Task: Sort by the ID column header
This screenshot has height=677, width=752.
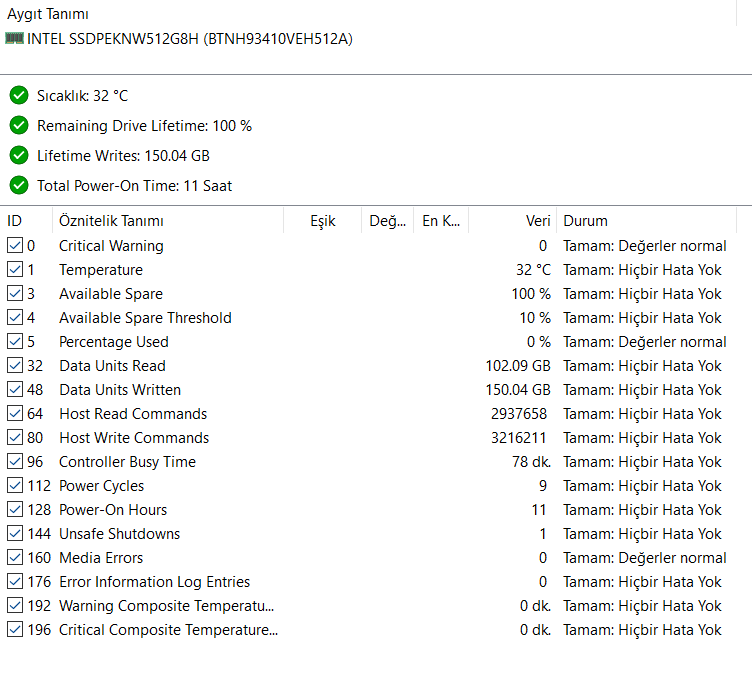Action: (26, 221)
